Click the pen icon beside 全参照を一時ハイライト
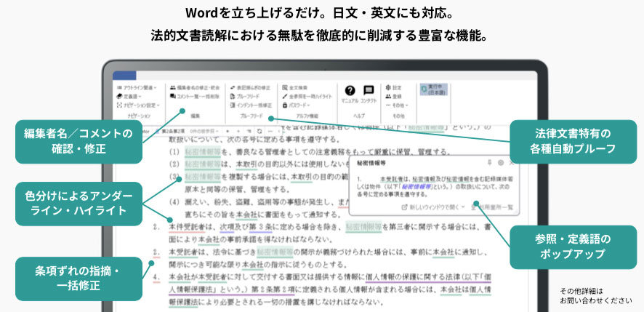The image size is (644, 312). 285,96
